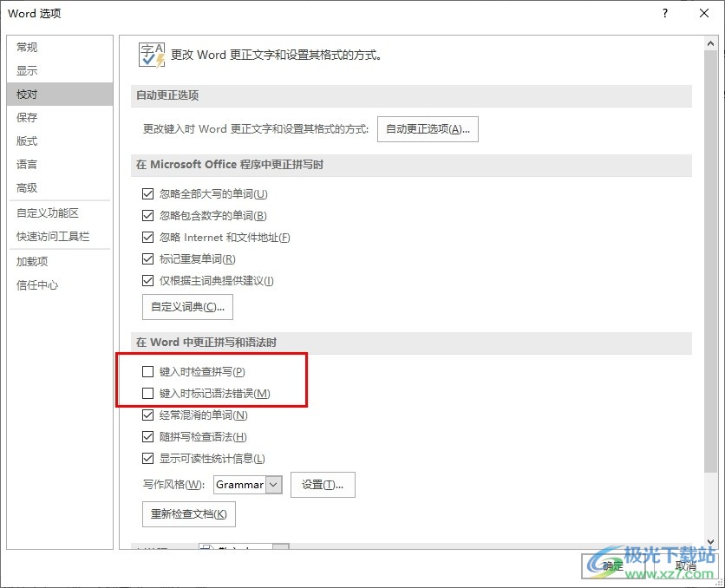This screenshot has width=725, height=588.
Task: Click 重新检查文档(K) button
Action: [189, 514]
